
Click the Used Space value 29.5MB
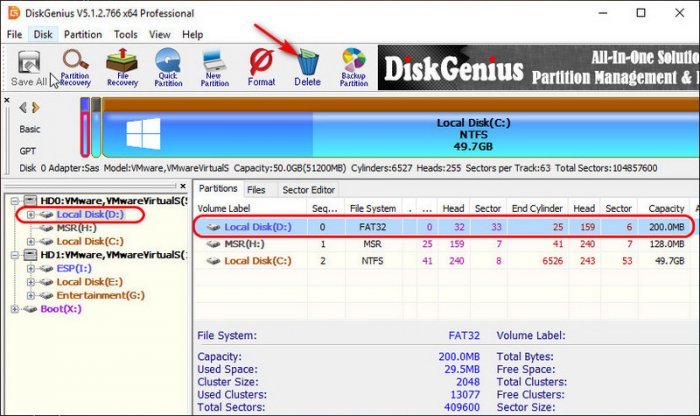(x=462, y=370)
